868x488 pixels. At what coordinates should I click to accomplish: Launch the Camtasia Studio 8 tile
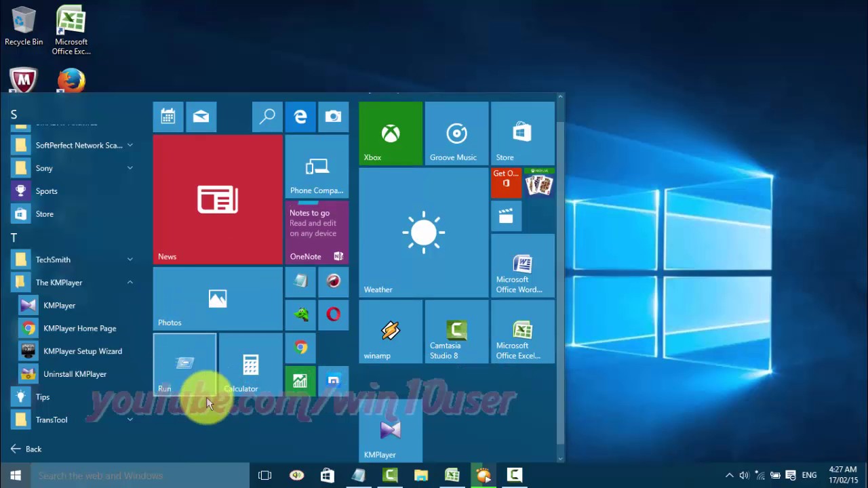tap(456, 332)
